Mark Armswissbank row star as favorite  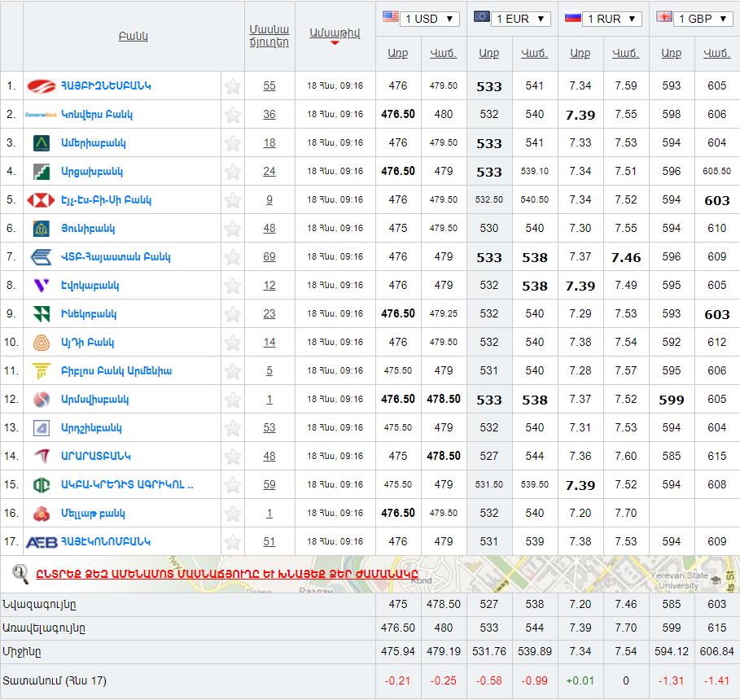[233, 400]
